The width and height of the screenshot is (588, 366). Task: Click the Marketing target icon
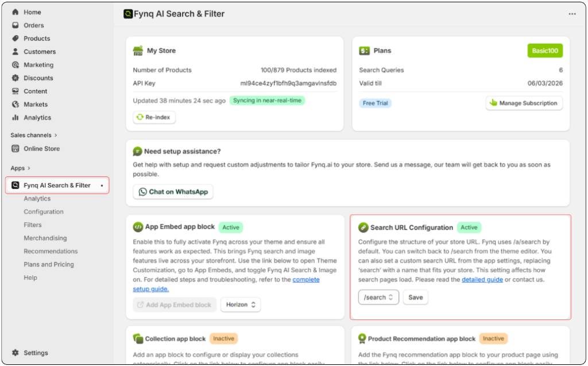[16, 64]
